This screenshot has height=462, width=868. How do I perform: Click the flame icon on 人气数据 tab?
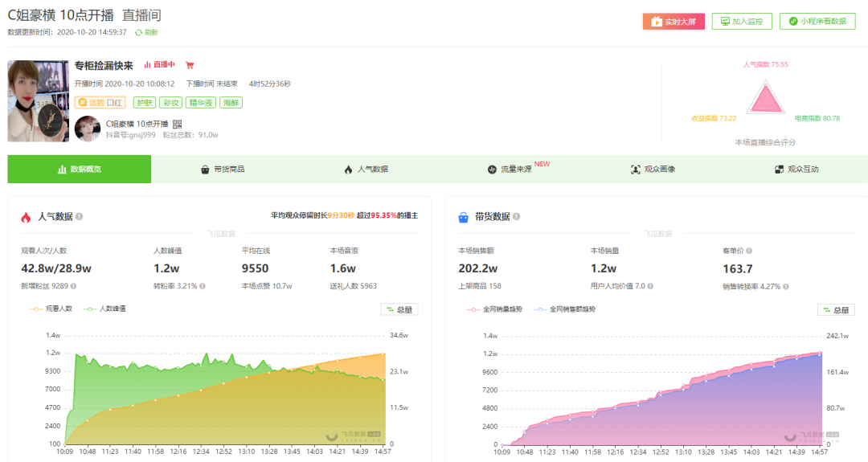tap(348, 170)
